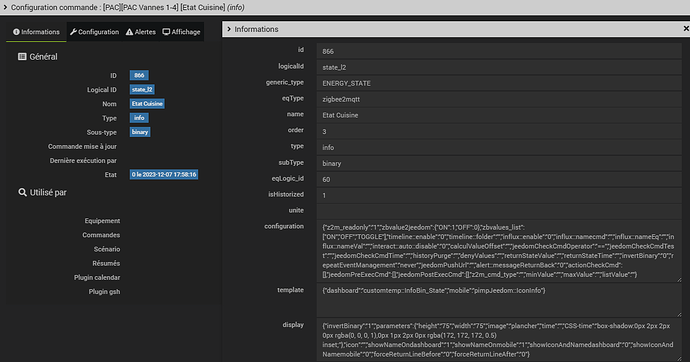Focus the type field containing info

coord(499,147)
